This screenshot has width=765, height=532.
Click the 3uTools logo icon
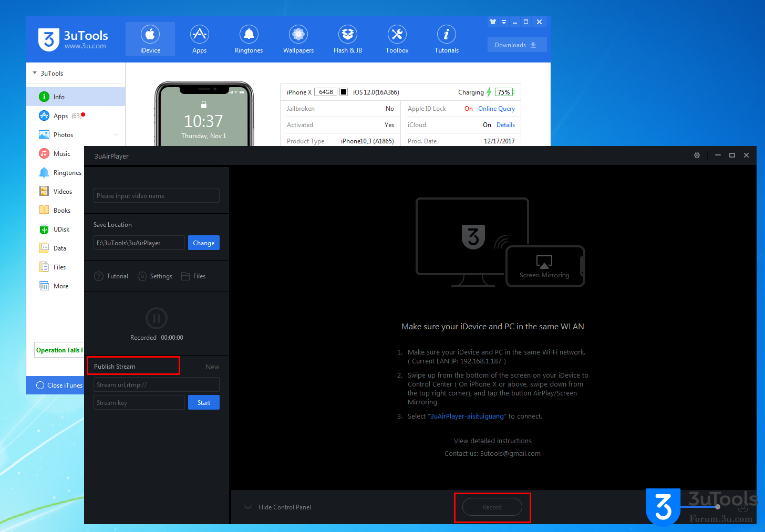tap(48, 39)
